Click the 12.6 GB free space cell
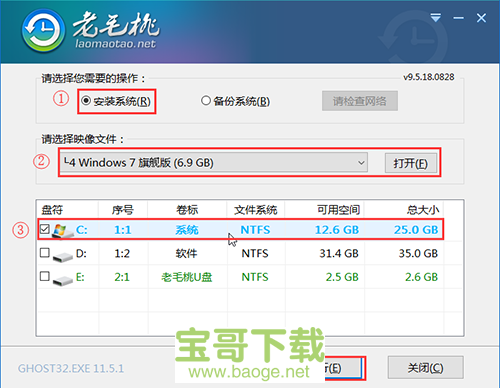The image size is (500, 388). pyautogui.click(x=337, y=230)
